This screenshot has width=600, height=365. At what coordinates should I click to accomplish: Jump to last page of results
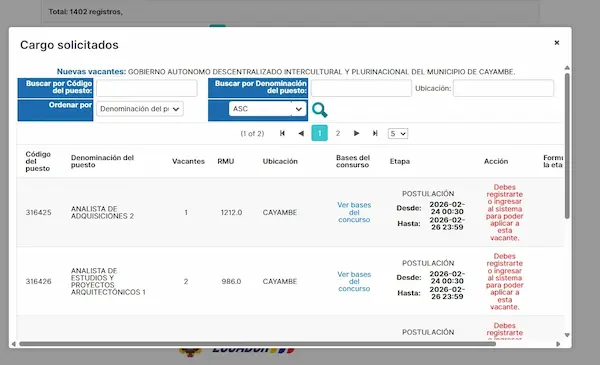click(375, 133)
